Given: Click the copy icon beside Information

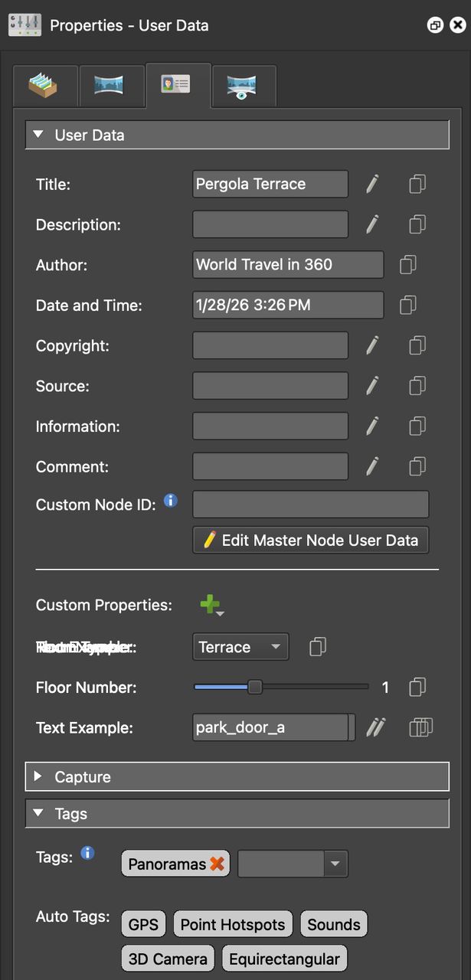Looking at the screenshot, I should click(417, 426).
